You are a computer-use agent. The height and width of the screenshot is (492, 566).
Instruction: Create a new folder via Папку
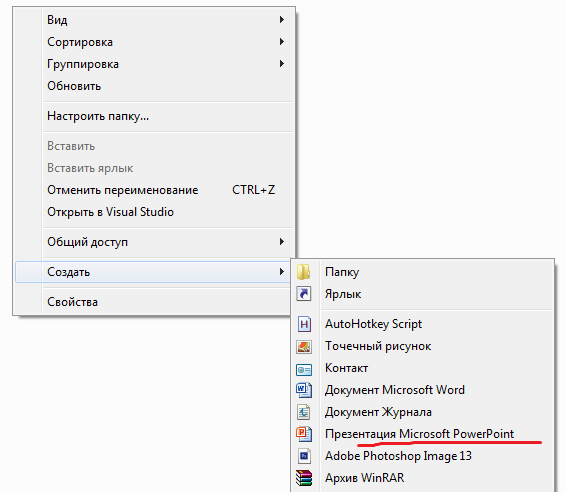pos(423,272)
